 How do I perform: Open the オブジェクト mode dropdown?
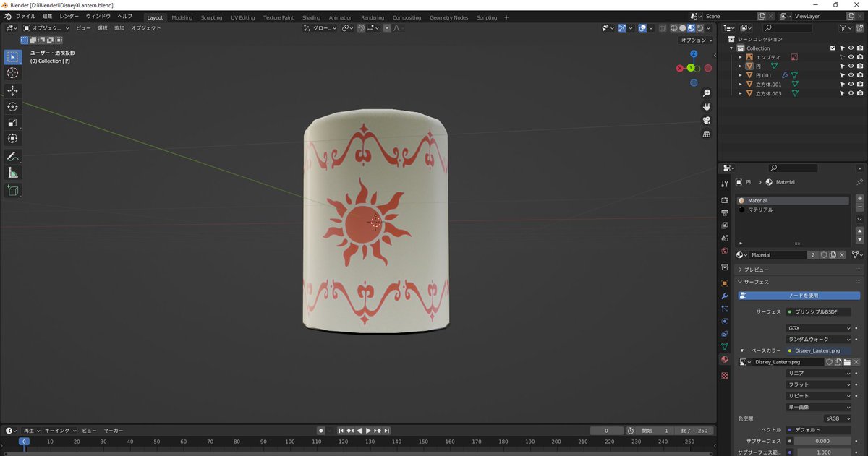tap(47, 28)
